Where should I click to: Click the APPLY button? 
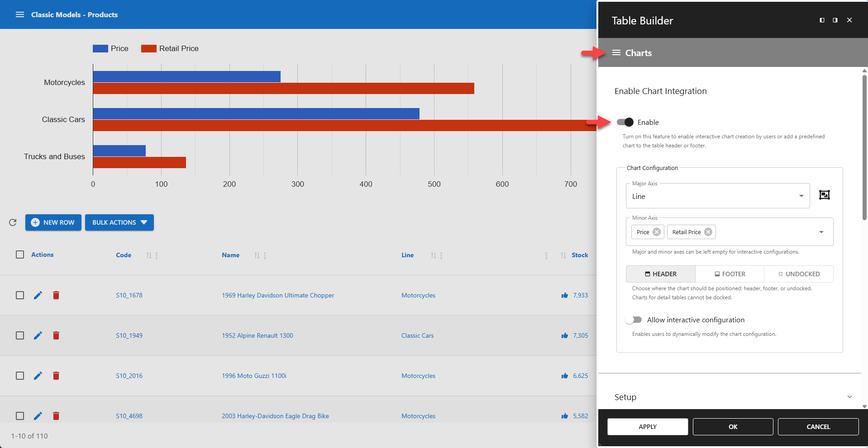pos(648,427)
